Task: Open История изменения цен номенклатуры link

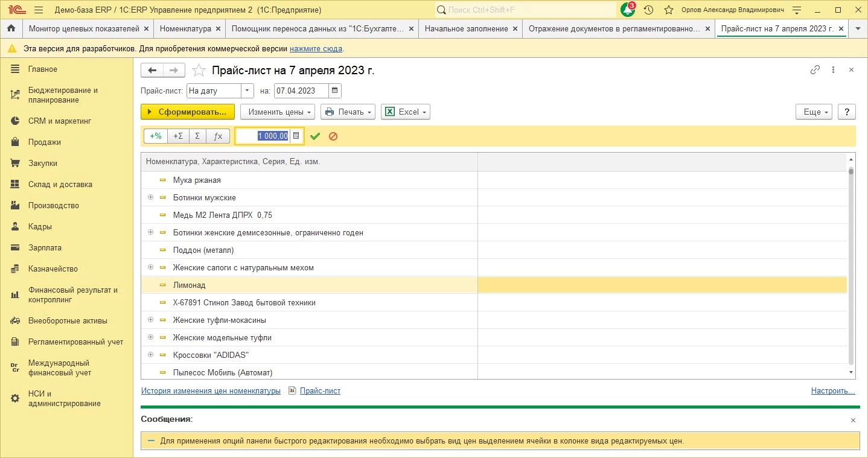Action: tap(211, 391)
